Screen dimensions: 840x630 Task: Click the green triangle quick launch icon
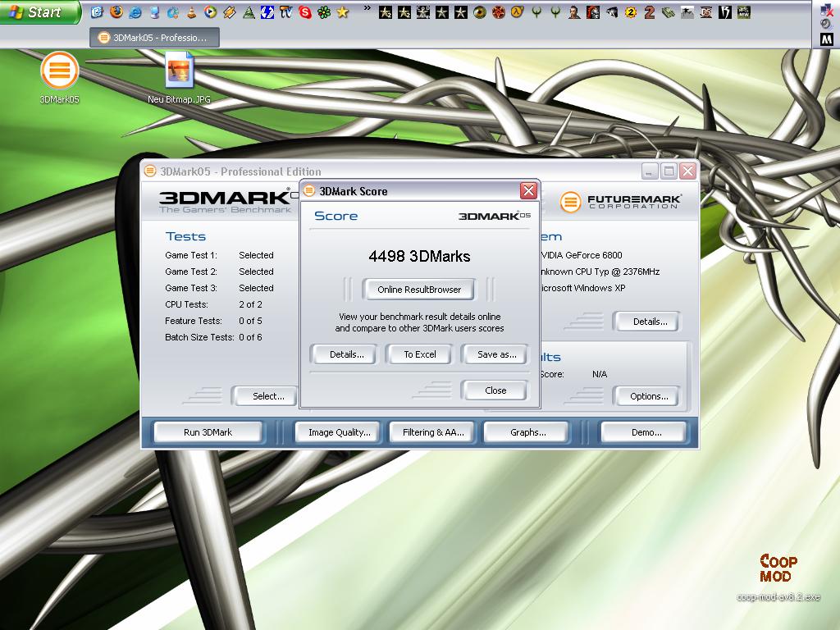click(249, 11)
